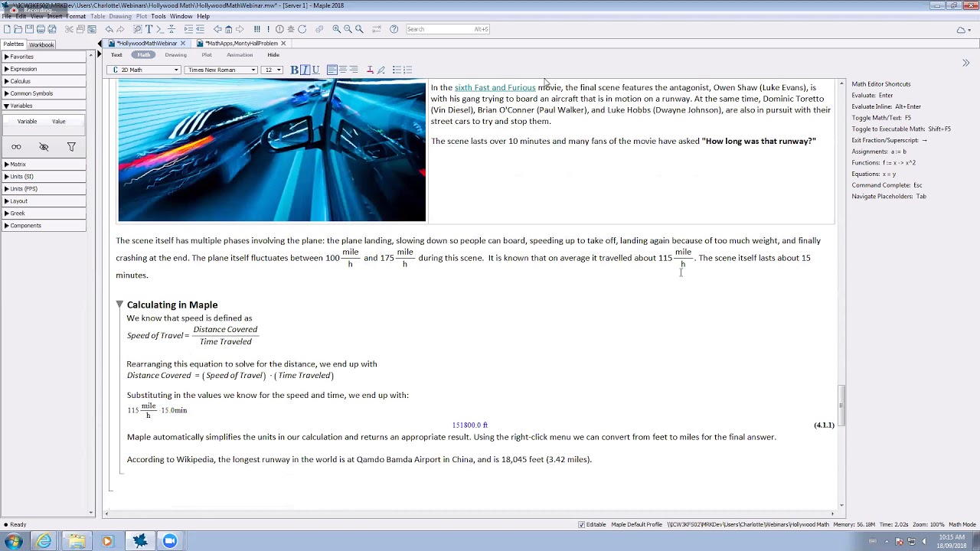Toggle the Editable checkbox in status bar

click(581, 524)
